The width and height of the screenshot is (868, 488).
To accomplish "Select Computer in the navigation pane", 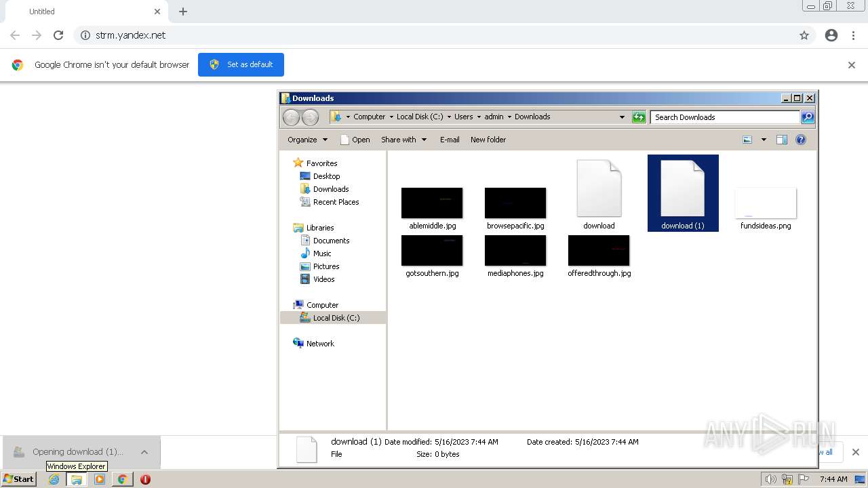I will (322, 305).
